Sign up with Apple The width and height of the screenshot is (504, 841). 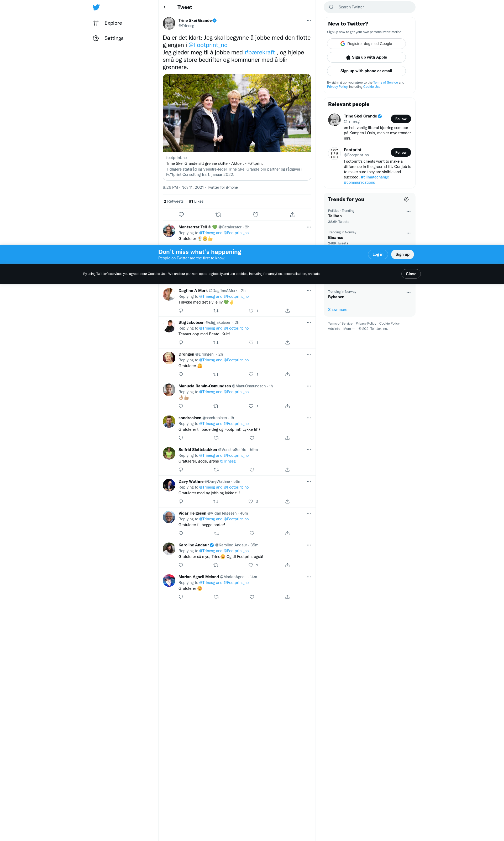366,57
